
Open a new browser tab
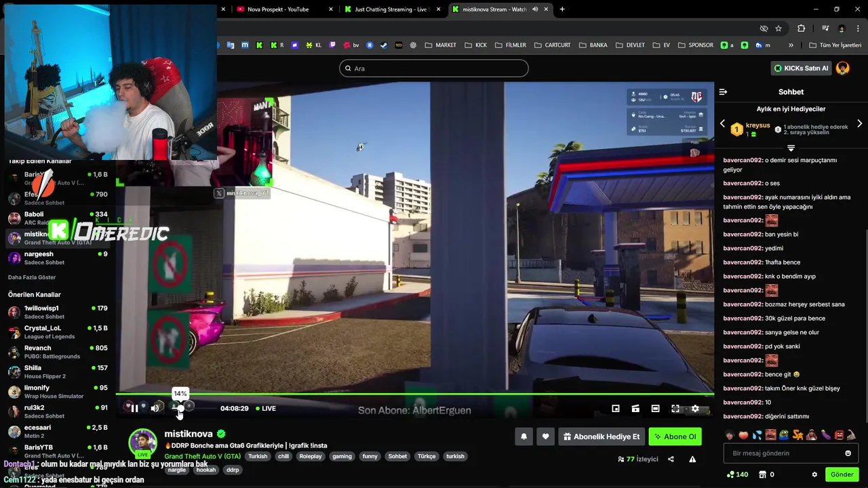point(562,9)
